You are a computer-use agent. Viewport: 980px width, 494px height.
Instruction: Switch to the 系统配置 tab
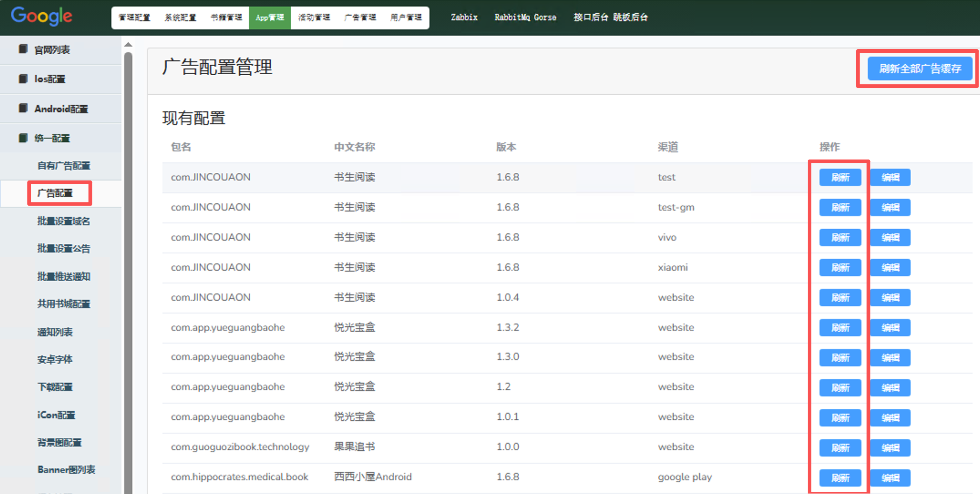pos(180,18)
